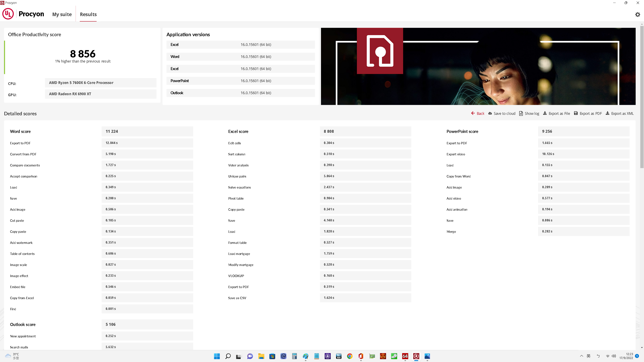The width and height of the screenshot is (644, 362).
Task: Open volume speaker tray icon
Action: tap(614, 356)
